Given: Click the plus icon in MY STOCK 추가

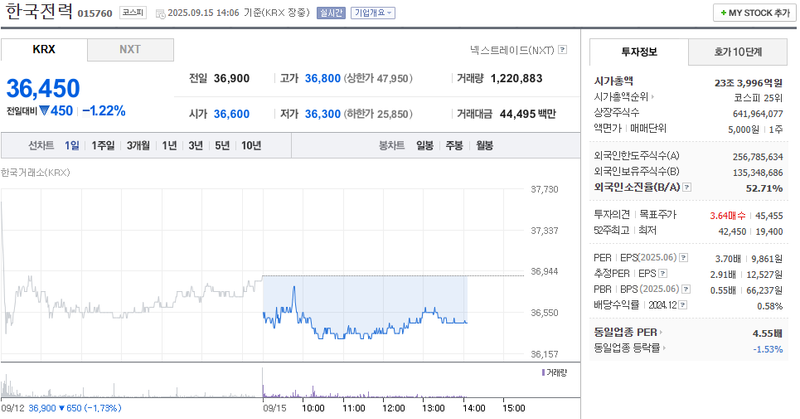Looking at the screenshot, I should tap(723, 13).
